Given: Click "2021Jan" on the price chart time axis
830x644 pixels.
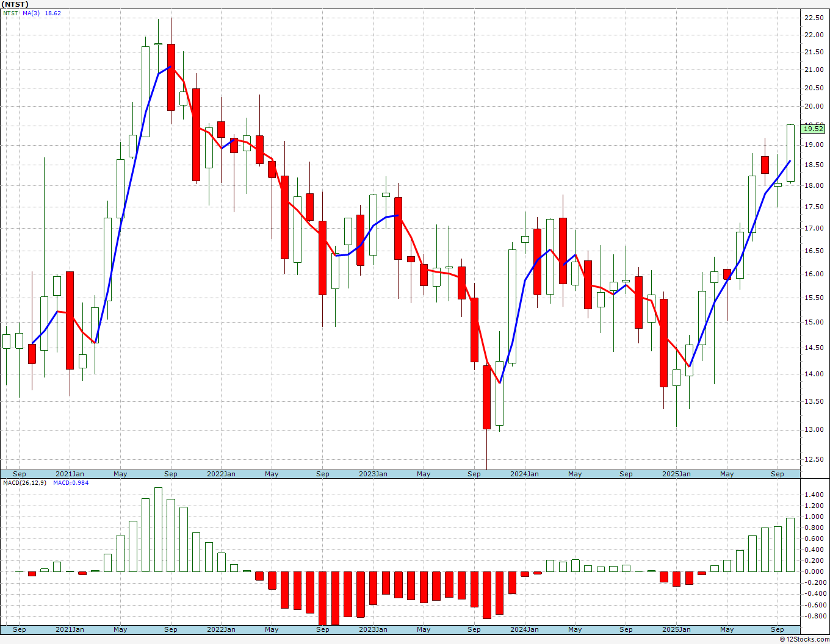Looking at the screenshot, I should 70,474.
